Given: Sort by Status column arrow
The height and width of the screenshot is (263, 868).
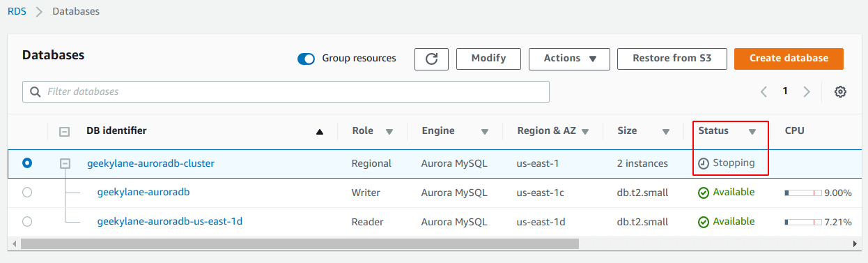Looking at the screenshot, I should (752, 131).
